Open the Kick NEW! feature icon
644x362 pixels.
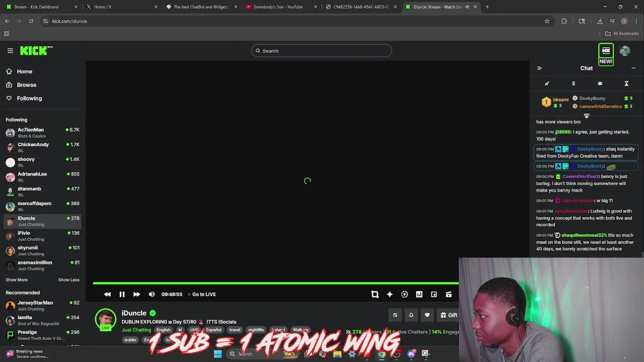tap(606, 54)
